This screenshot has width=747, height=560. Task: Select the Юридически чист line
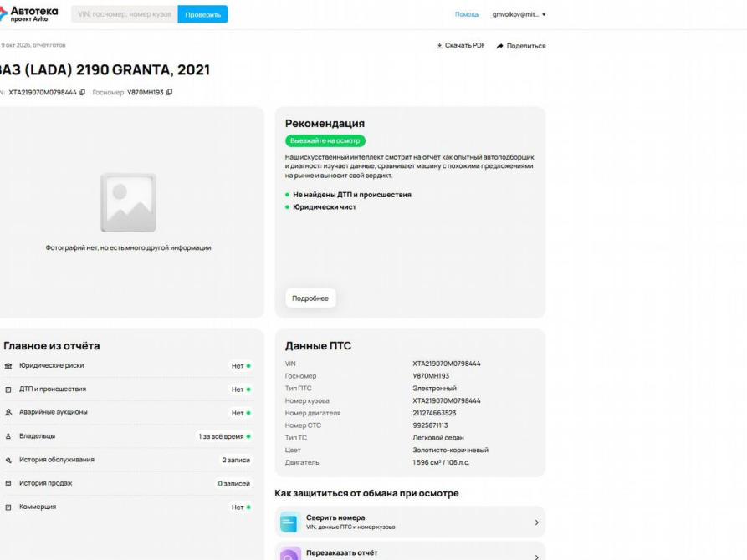pos(325,207)
